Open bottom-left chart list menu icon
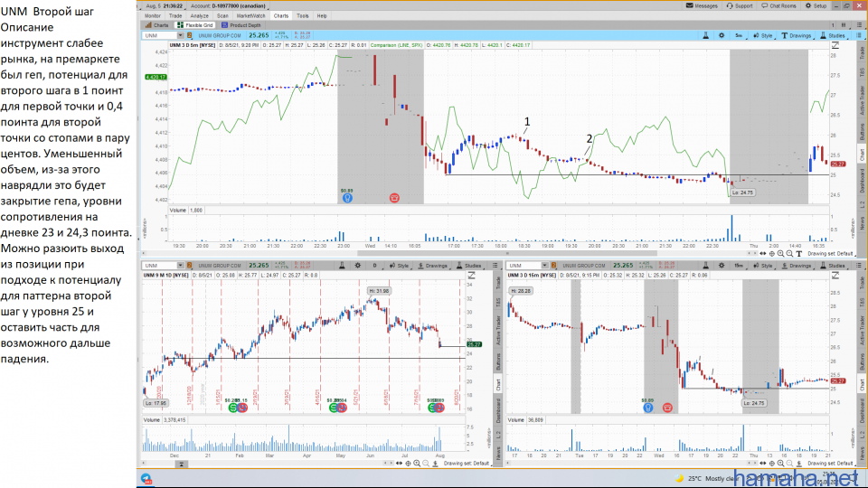868x488 pixels. click(495, 266)
